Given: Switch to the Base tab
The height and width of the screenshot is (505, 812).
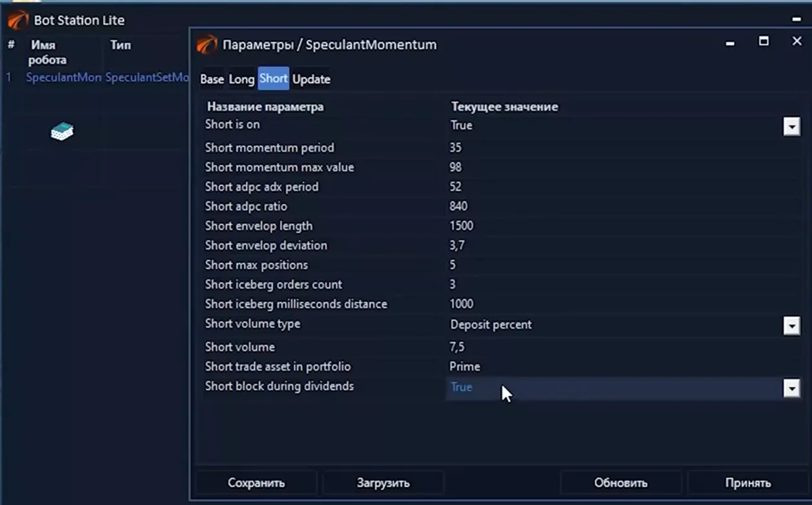Looking at the screenshot, I should click(x=212, y=79).
